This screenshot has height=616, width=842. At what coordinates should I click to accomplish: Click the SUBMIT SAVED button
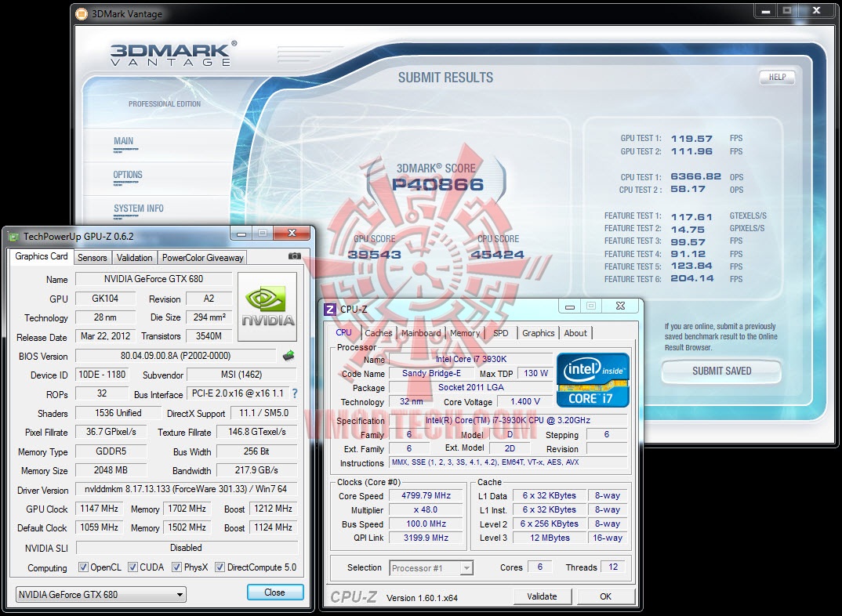(x=721, y=371)
